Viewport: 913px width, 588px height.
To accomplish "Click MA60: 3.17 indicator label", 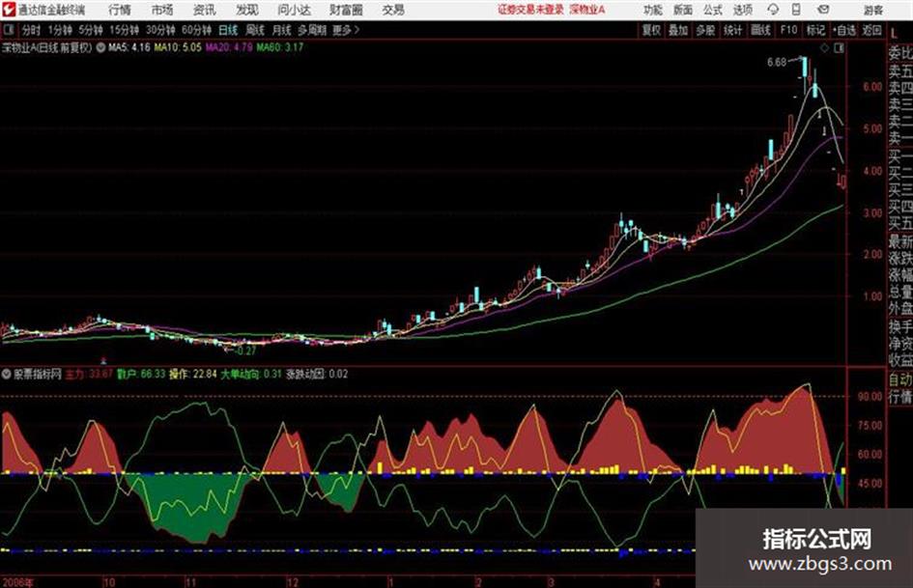I will click(280, 47).
